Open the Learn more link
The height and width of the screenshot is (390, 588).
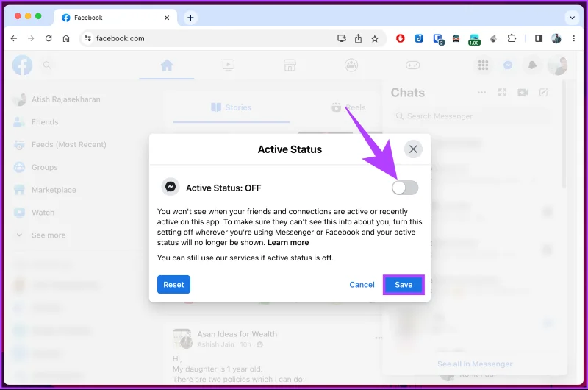[288, 243]
